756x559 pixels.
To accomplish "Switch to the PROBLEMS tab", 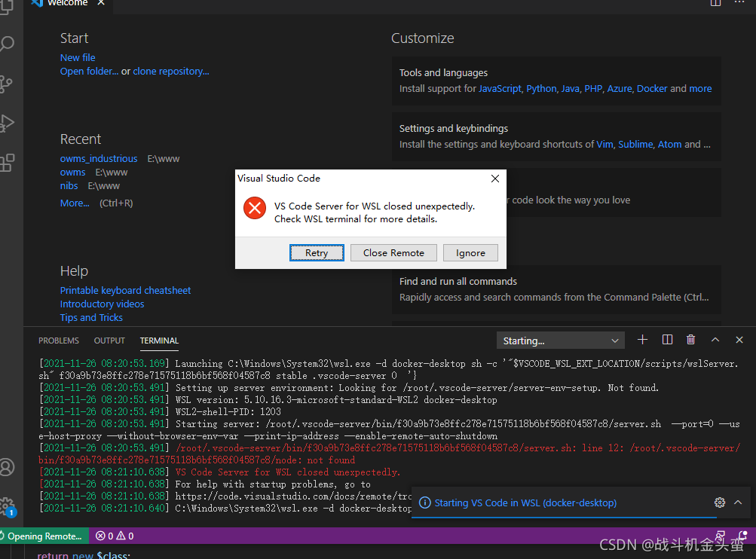I will 58,340.
